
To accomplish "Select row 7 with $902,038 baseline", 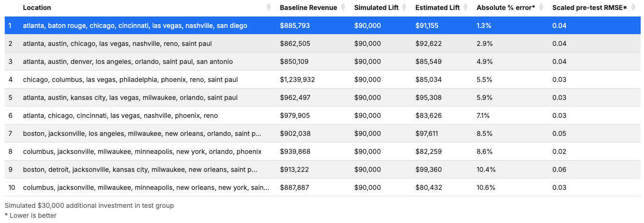I will [322, 134].
